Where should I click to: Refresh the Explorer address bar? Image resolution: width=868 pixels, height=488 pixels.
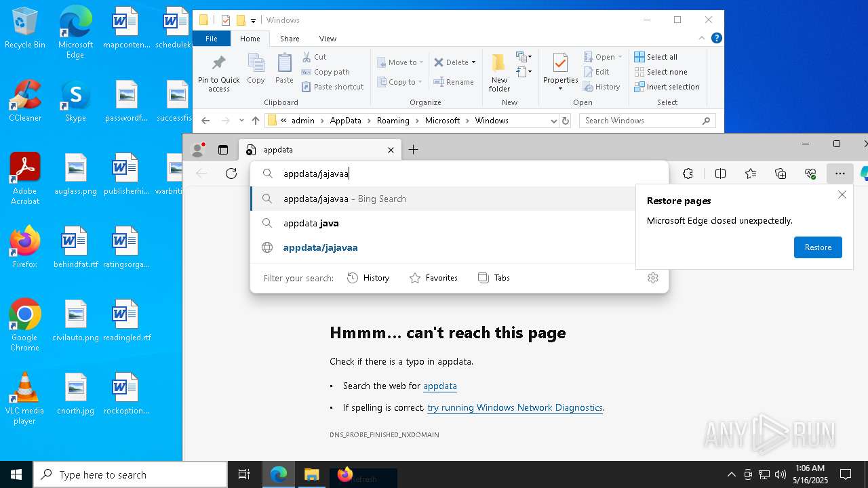coord(566,121)
